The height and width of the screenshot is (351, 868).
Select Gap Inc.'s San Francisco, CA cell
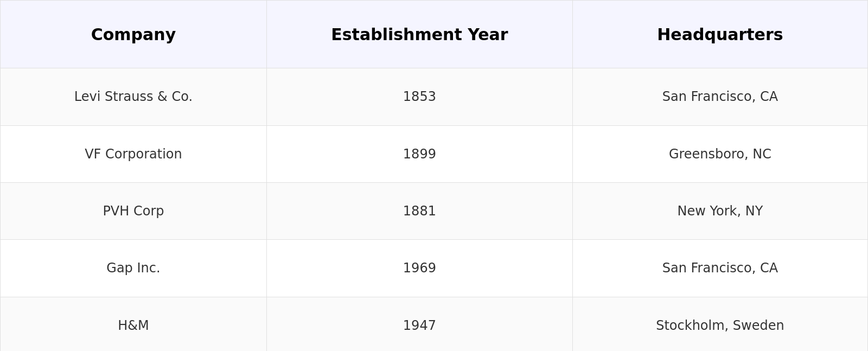pos(720,268)
